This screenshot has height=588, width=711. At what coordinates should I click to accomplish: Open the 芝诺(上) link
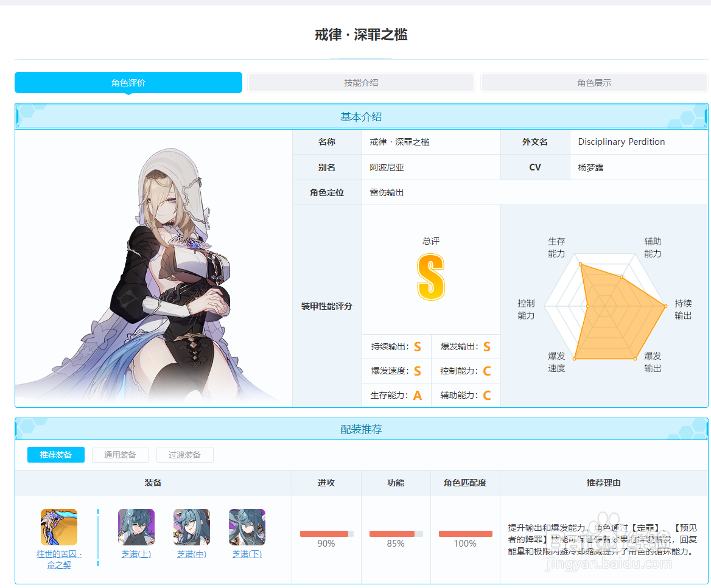coord(136,554)
